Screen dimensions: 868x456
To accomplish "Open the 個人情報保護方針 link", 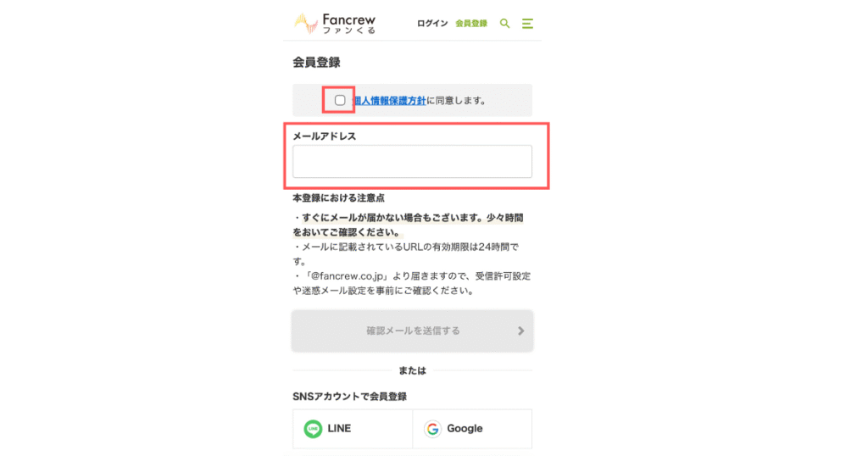I will [x=389, y=101].
